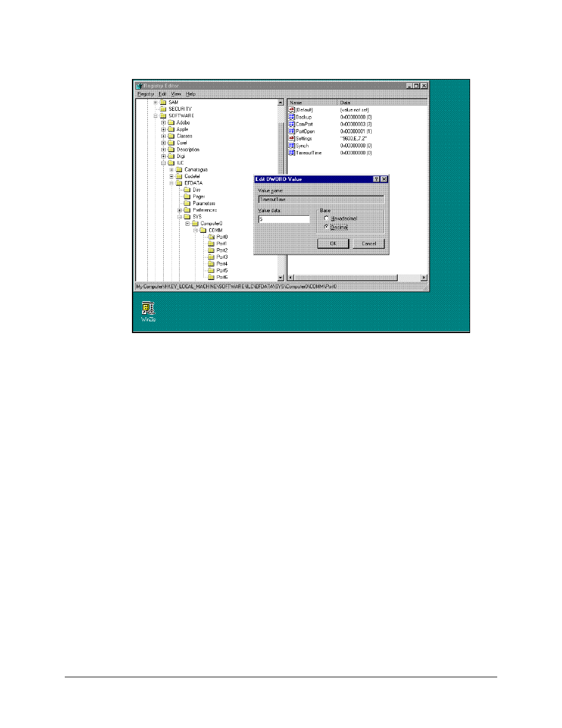This screenshot has height=728, width=562.
Task: Open the Edit menu
Action: 163,94
